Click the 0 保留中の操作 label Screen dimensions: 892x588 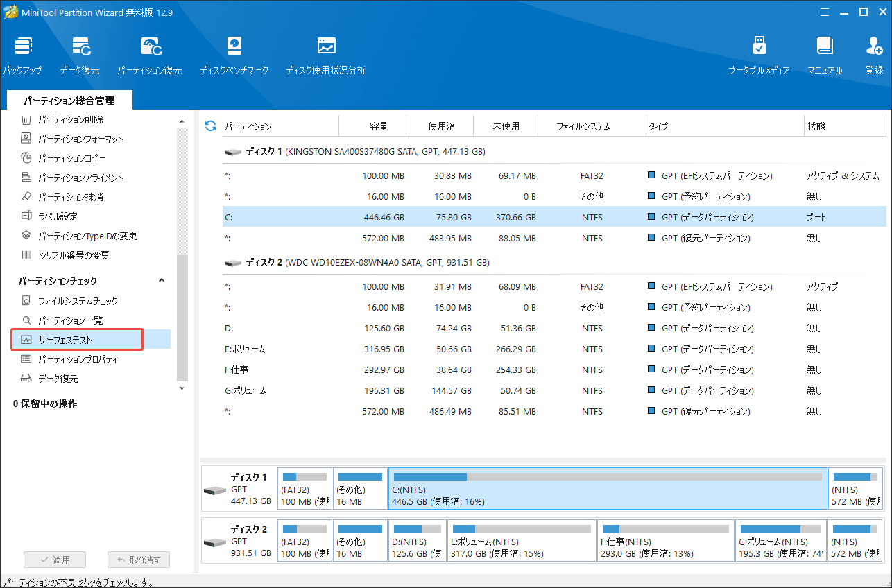click(x=45, y=404)
